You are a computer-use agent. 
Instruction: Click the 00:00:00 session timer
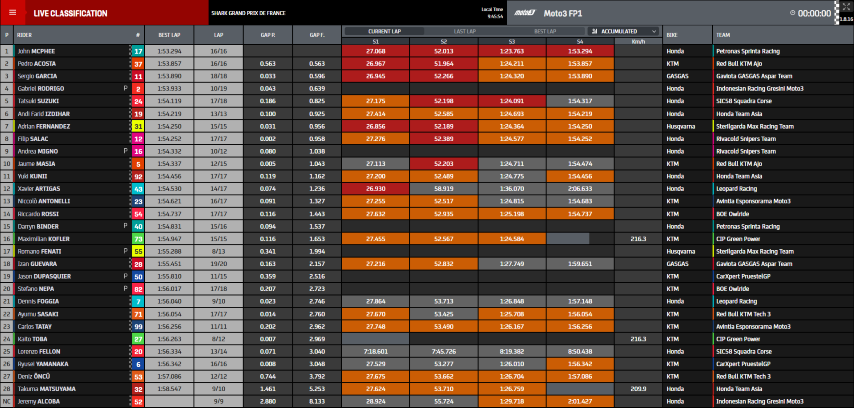point(814,14)
